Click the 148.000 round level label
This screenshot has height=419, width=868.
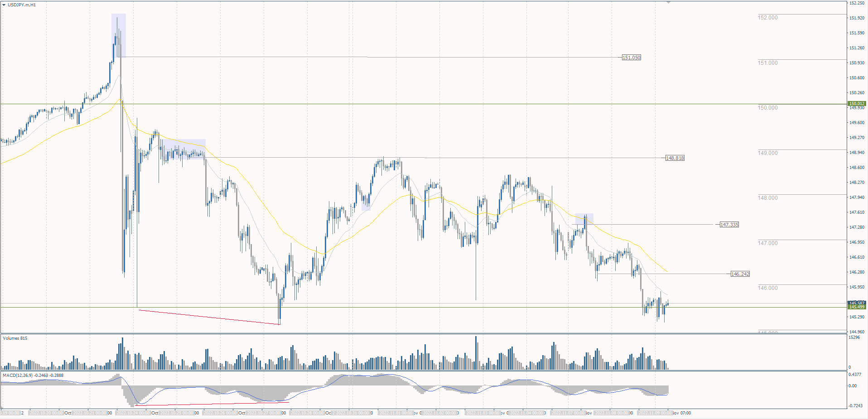click(x=767, y=198)
